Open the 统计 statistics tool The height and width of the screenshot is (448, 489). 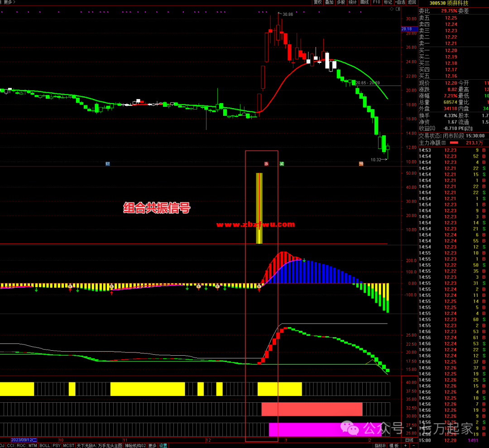pyautogui.click(x=352, y=2)
